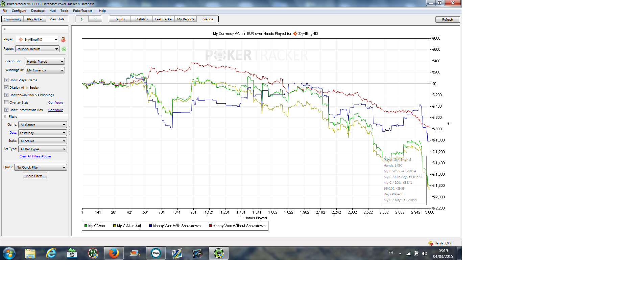Screen dimensions: 644x308
Task: Open the Game filter dropdown
Action: coord(43,125)
